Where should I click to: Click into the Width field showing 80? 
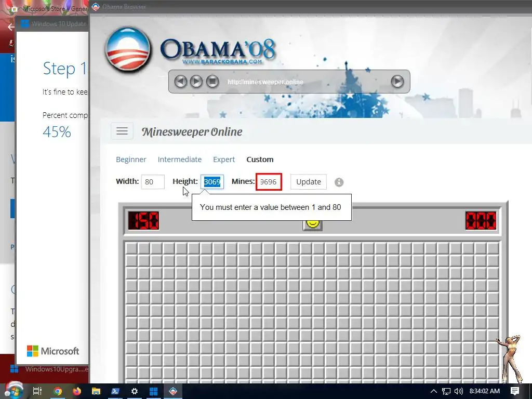tap(153, 182)
